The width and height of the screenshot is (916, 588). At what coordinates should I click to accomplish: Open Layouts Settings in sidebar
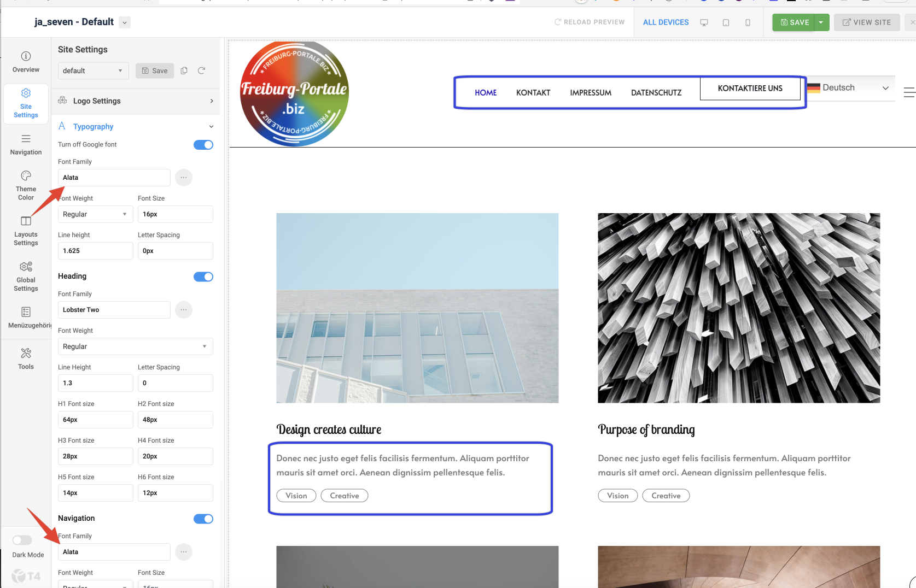[26, 230]
